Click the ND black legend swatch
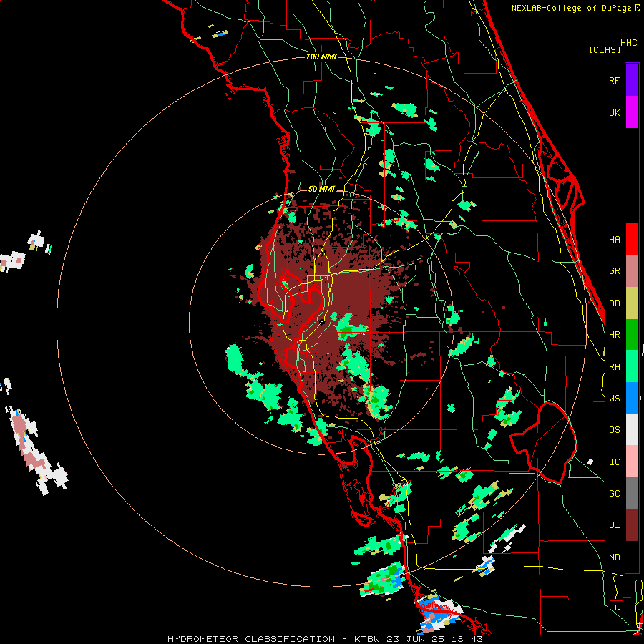This screenshot has height=644, width=644. (632, 557)
